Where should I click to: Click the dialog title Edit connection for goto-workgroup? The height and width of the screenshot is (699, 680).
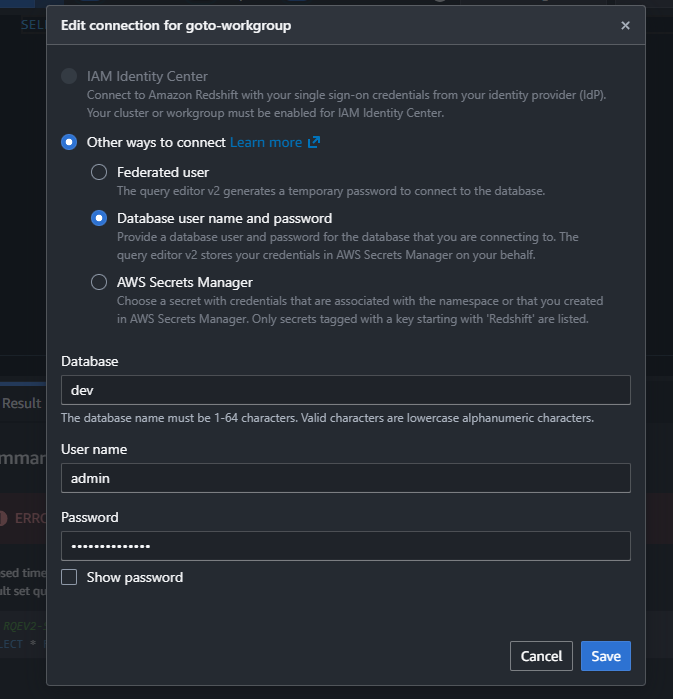click(176, 26)
